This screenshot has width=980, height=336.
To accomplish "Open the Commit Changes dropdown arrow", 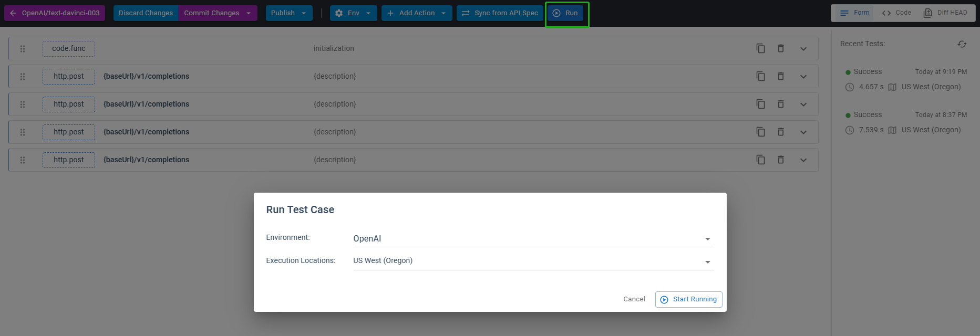I will click(x=249, y=13).
